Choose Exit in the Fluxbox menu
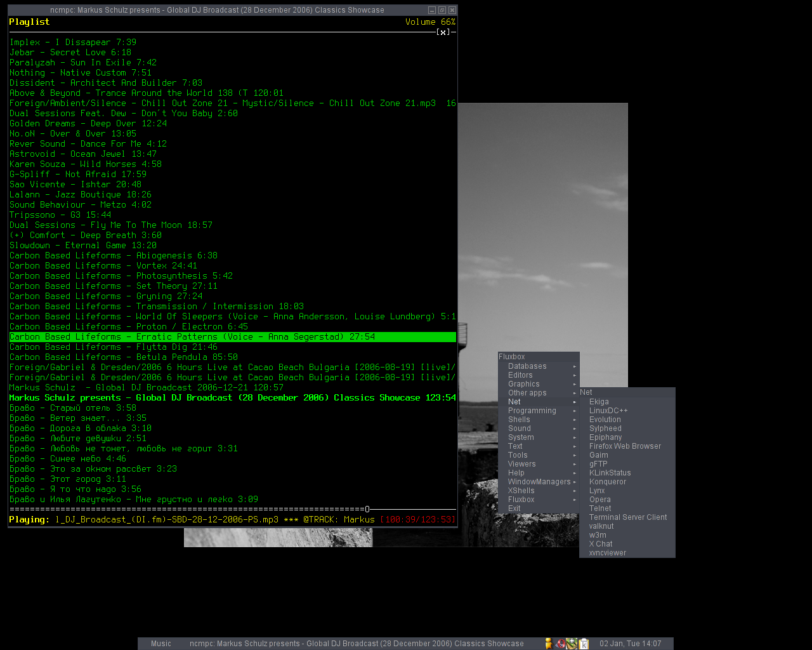This screenshot has width=812, height=650. (514, 508)
